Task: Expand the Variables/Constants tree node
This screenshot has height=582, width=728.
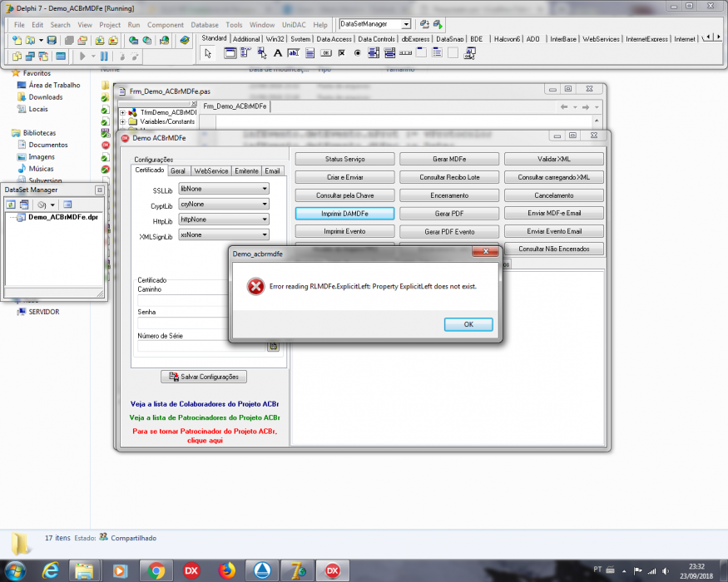Action: click(122, 121)
